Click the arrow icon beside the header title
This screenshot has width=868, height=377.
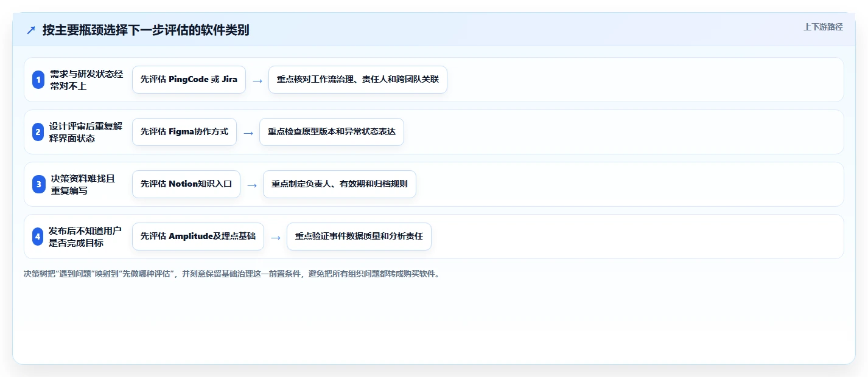(x=31, y=30)
